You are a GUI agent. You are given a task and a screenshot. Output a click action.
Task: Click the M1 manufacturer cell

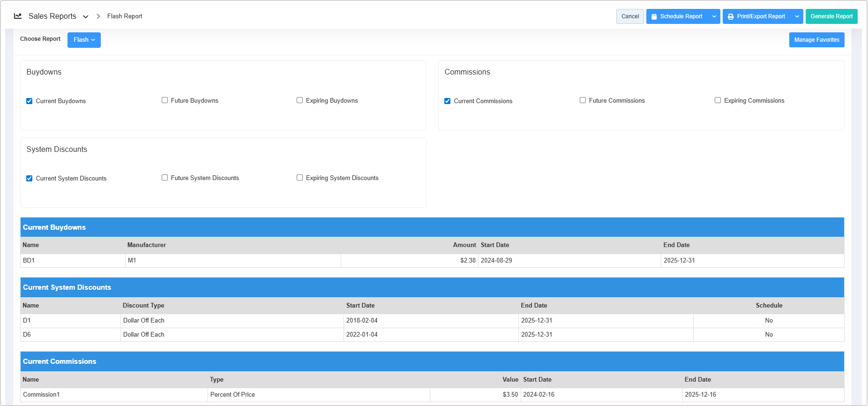[233, 261]
